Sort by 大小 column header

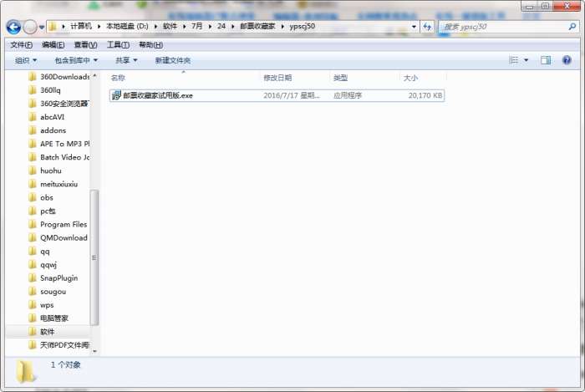410,78
